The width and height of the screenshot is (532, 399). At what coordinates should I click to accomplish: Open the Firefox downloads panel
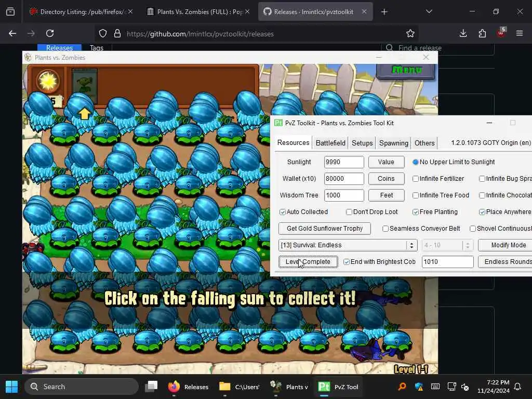pyautogui.click(x=463, y=33)
